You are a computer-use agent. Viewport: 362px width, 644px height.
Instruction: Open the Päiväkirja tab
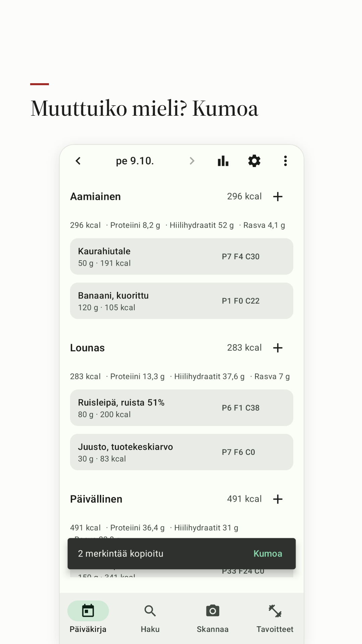click(x=88, y=617)
